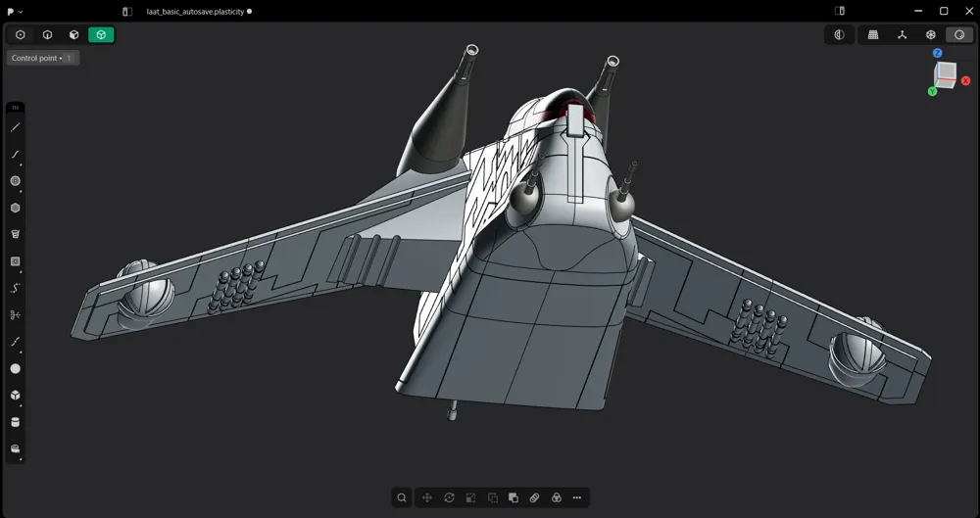This screenshot has height=518, width=980.
Task: Open the Plasticity logo main menu
Action: pos(15,11)
